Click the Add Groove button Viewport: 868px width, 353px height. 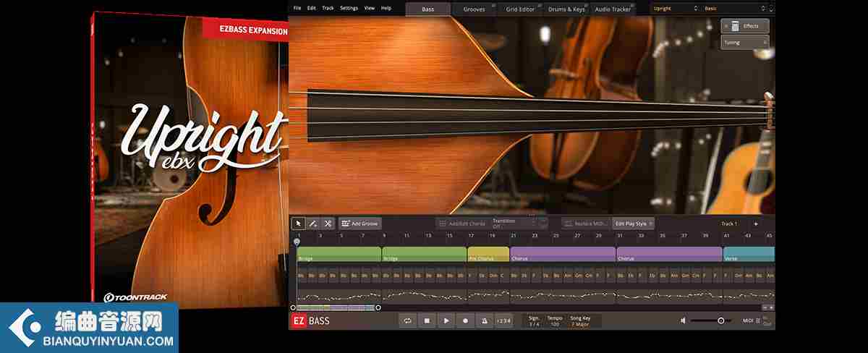(359, 224)
